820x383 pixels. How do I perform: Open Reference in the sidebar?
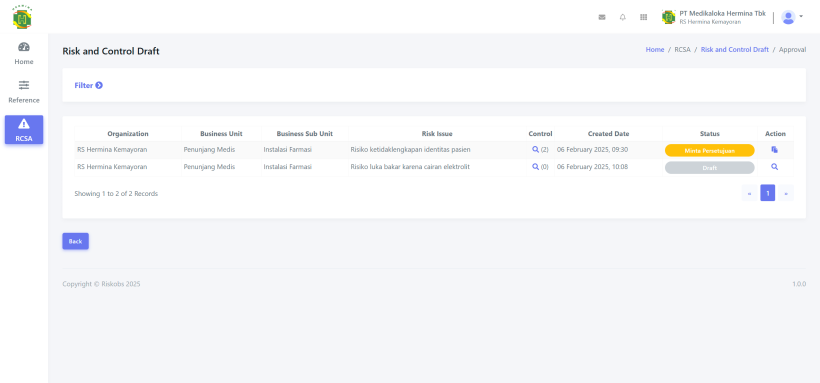[24, 92]
